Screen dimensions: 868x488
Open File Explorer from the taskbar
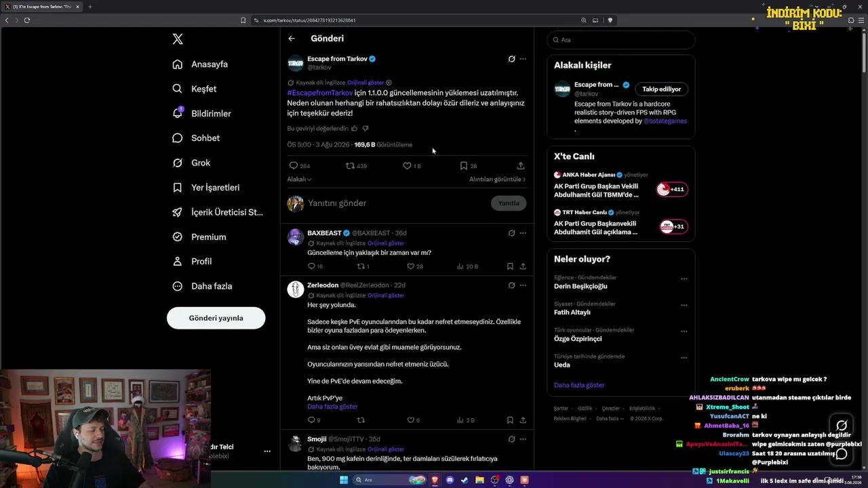pos(479,480)
